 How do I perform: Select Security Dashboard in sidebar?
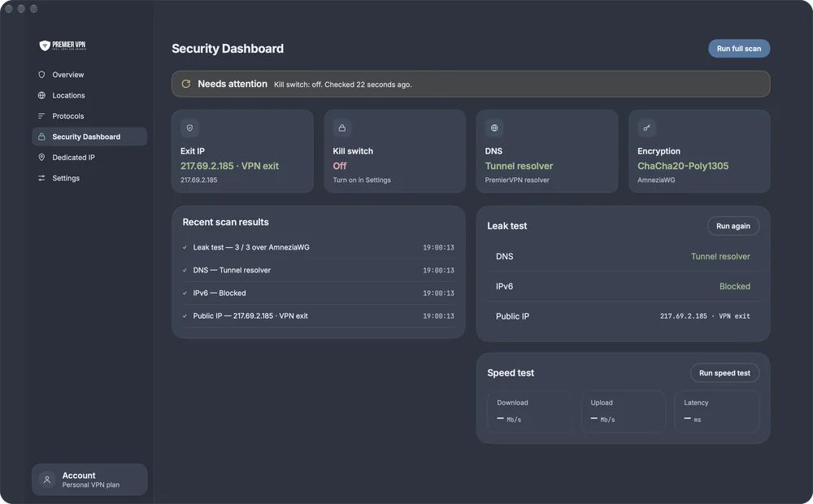tap(89, 137)
